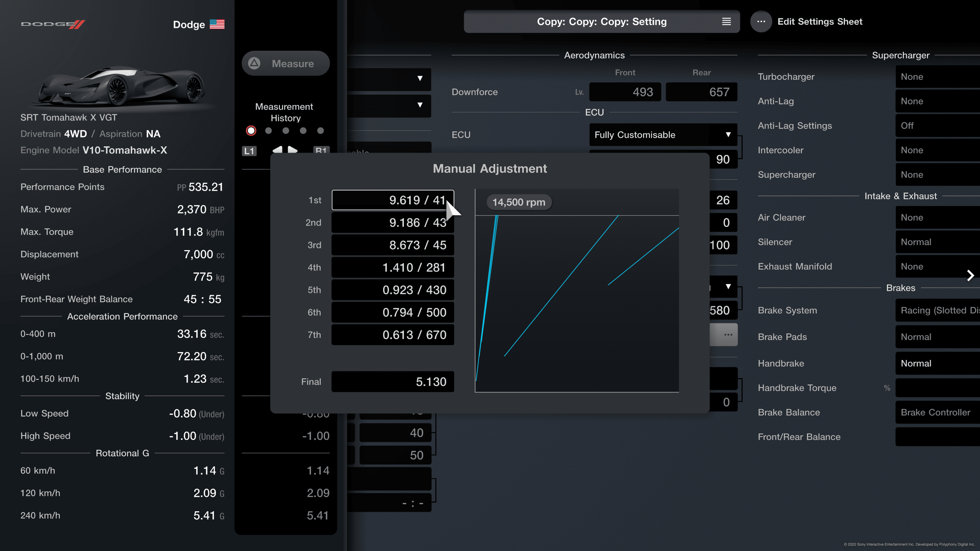Adjust the value 90 below ECU
The width and height of the screenshot is (980, 551).
tap(723, 159)
